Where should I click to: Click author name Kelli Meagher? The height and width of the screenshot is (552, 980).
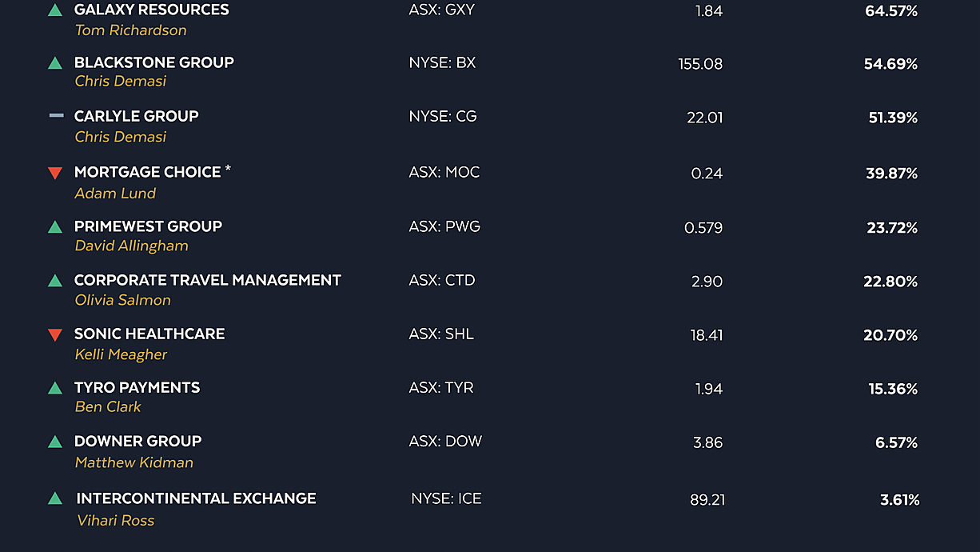pyautogui.click(x=122, y=354)
